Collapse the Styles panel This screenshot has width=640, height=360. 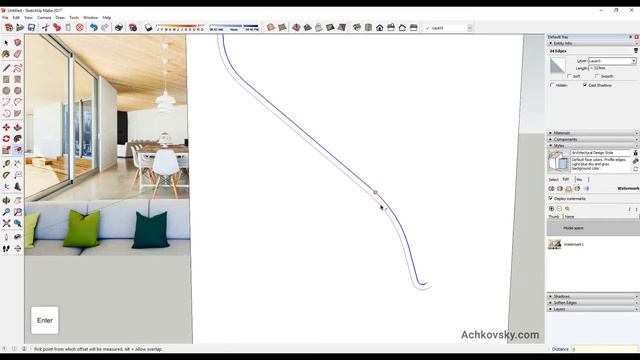(593, 146)
